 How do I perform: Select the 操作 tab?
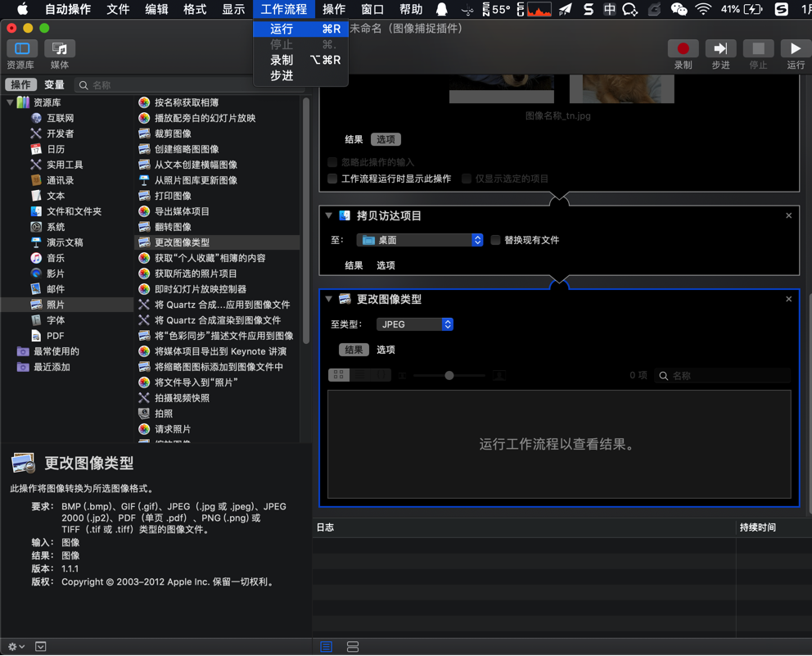click(20, 84)
